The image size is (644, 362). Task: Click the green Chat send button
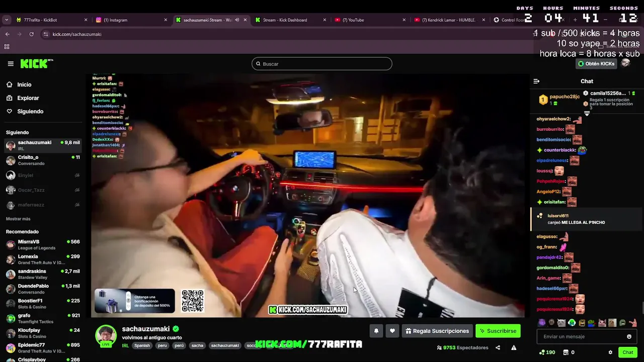coord(627,352)
